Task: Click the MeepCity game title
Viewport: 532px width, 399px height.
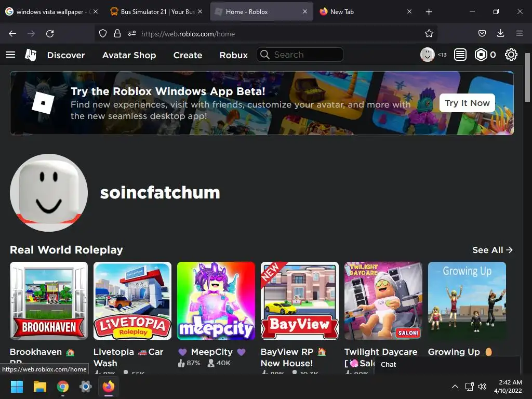Action: (x=212, y=352)
